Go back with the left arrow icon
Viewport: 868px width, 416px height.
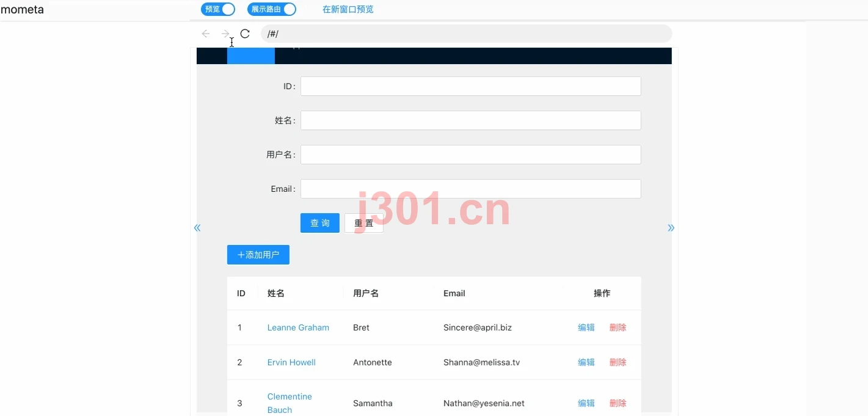point(206,34)
